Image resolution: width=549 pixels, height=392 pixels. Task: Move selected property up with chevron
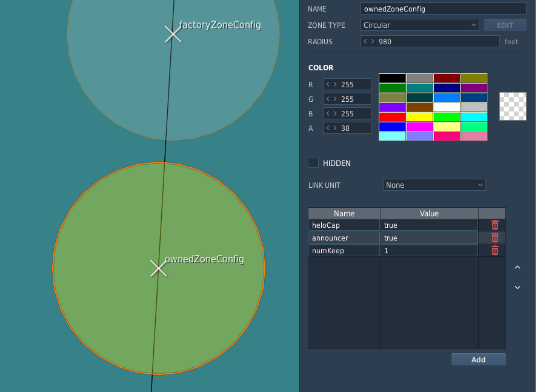(x=517, y=267)
